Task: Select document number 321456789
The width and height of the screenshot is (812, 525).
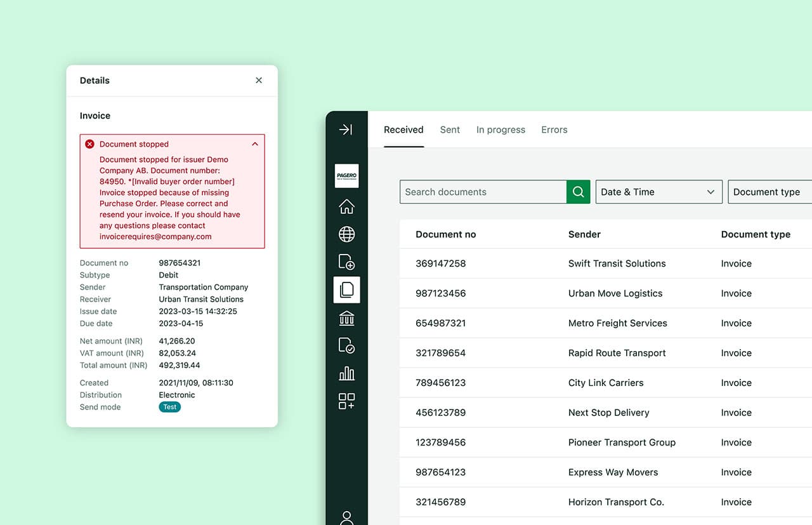Action: [440, 502]
